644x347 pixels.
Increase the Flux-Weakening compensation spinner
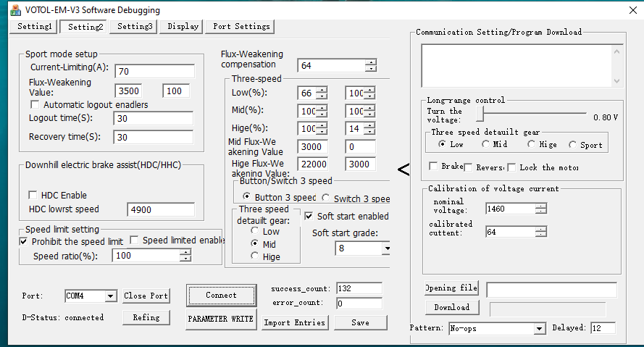coord(371,62)
